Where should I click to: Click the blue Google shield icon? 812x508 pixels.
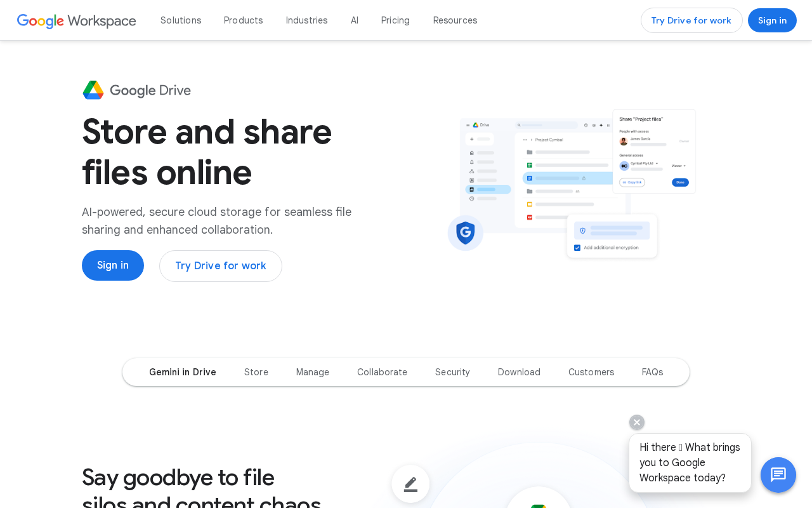466,233
